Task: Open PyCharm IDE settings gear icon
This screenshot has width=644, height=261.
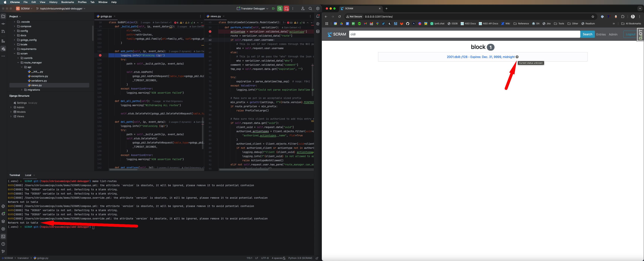Action: click(318, 8)
